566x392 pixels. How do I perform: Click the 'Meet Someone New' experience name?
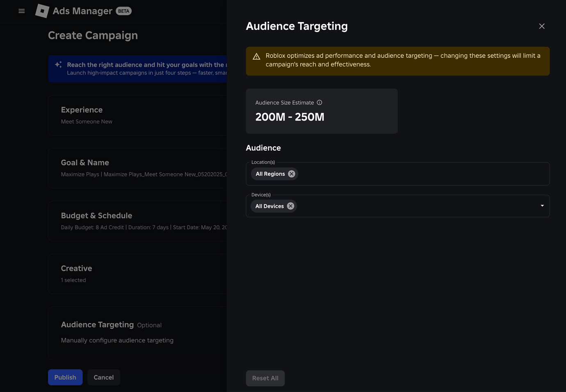click(x=87, y=122)
